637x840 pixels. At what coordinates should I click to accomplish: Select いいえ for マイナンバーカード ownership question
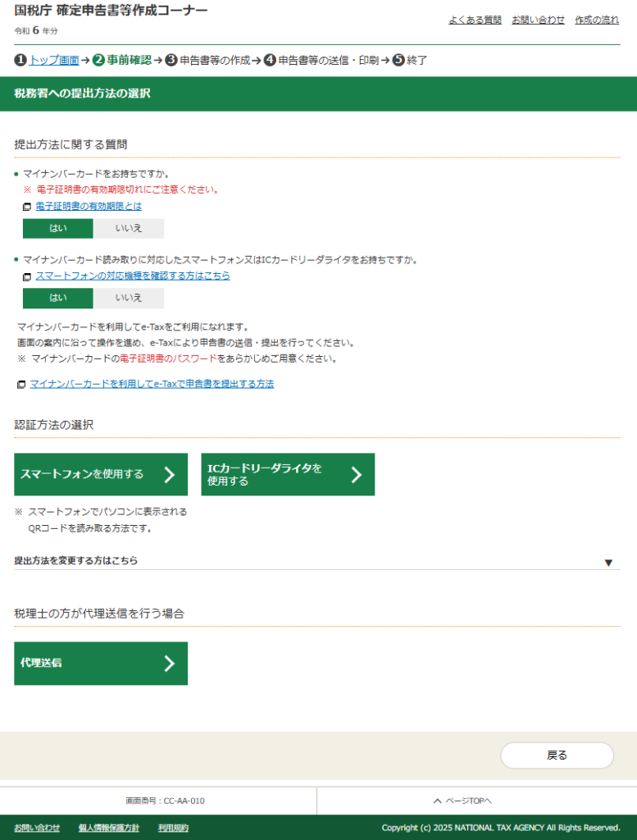(129, 228)
